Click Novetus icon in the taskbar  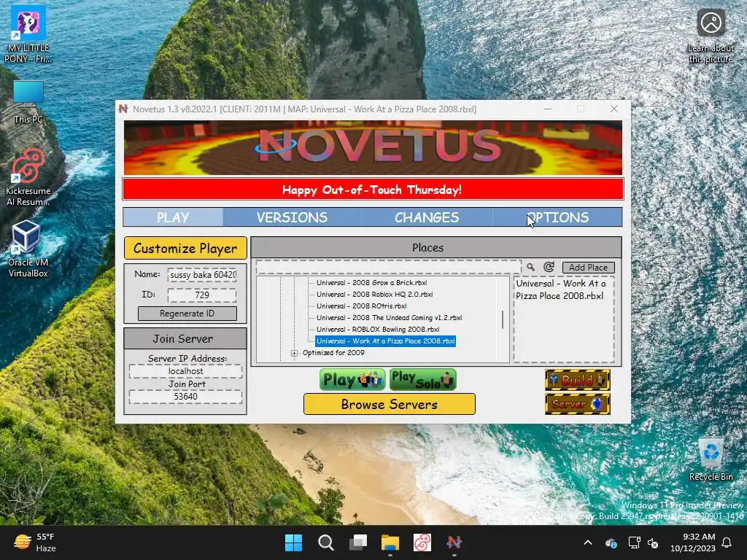coord(454,542)
